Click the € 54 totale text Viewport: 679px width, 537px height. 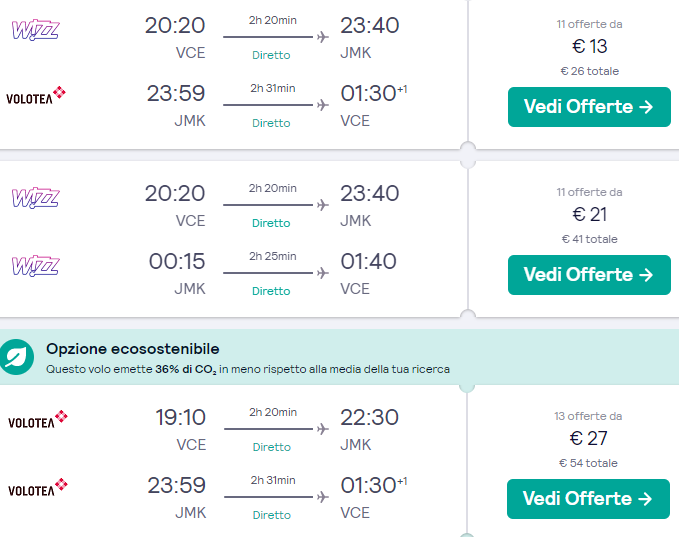(589, 463)
